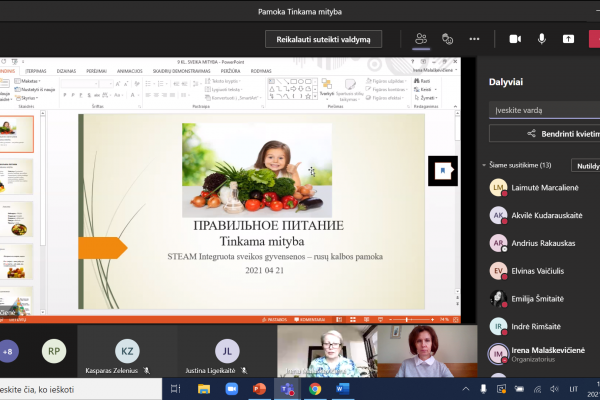Click the EV avatar of Elvinas
Viewport: 600px width, 400px height.
tap(498, 271)
